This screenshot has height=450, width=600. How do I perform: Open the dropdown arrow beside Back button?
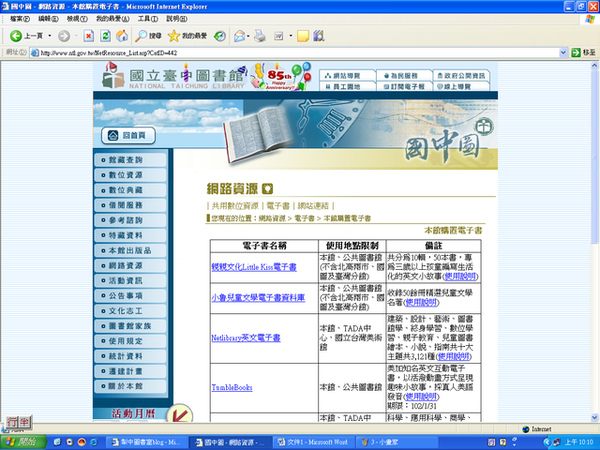[50, 36]
